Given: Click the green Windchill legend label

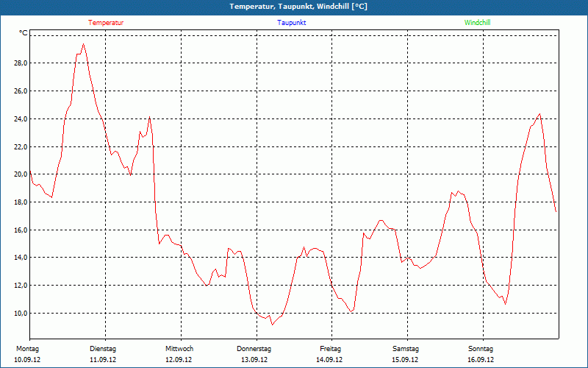Looking at the screenshot, I should coord(477,23).
